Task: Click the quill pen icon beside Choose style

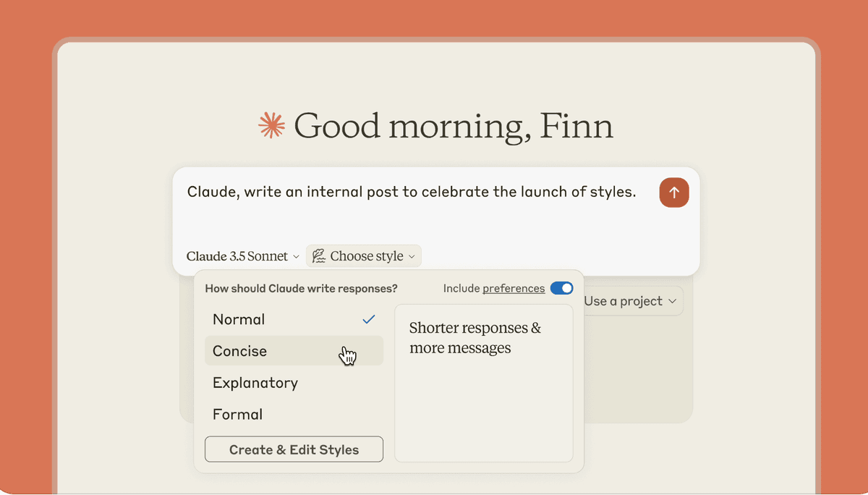Action: [318, 255]
